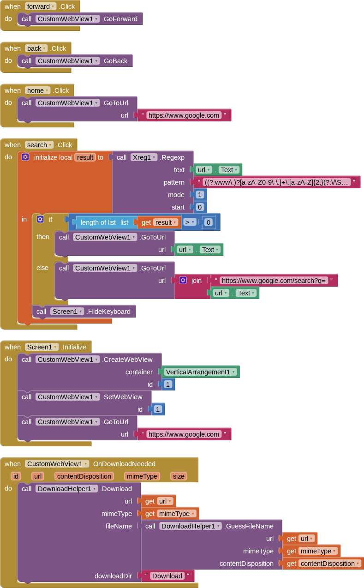Select the GuessFileName call block
Screen dimensions: 364x588
[x=249, y=526]
